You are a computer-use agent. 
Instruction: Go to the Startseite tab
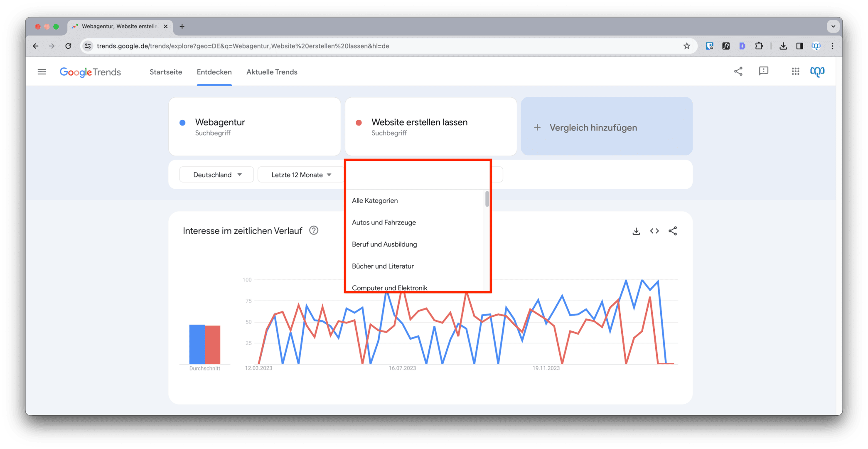point(166,72)
